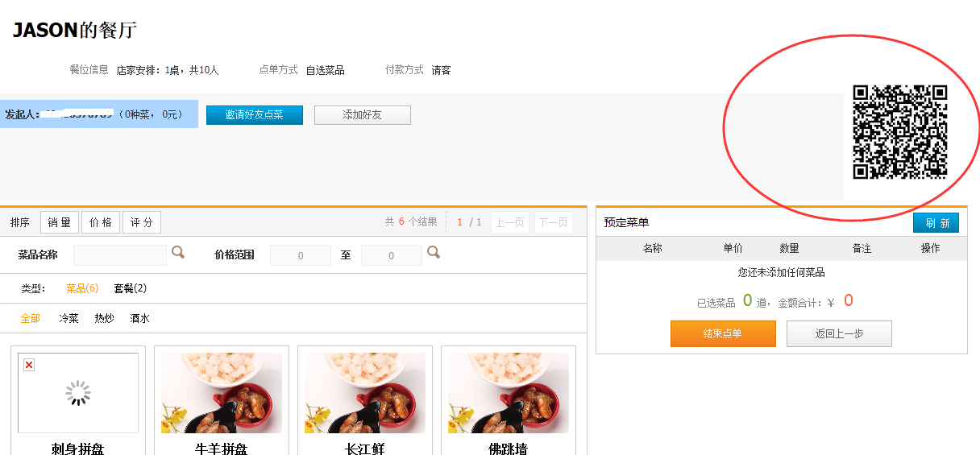This screenshot has width=980, height=455.
Task: Click the 邀请好友点菜 button
Action: click(x=255, y=115)
